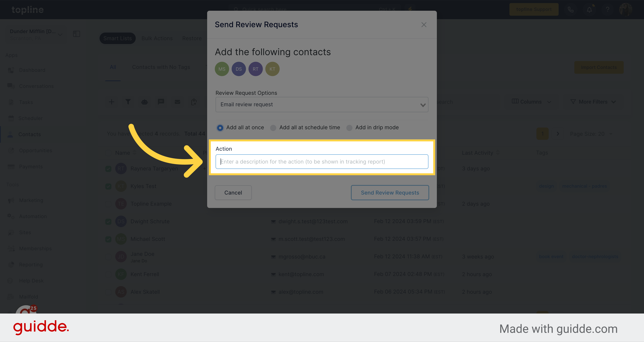Image resolution: width=644 pixels, height=342 pixels.
Task: Click the RT contact avatar in dialog
Action: (255, 69)
